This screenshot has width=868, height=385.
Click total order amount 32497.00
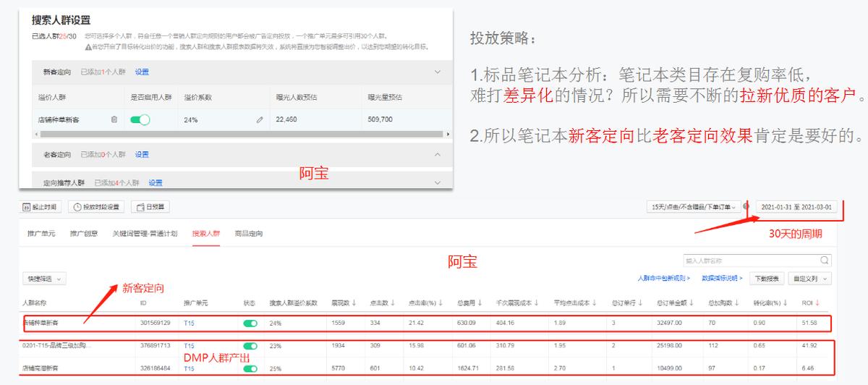pyautogui.click(x=671, y=323)
